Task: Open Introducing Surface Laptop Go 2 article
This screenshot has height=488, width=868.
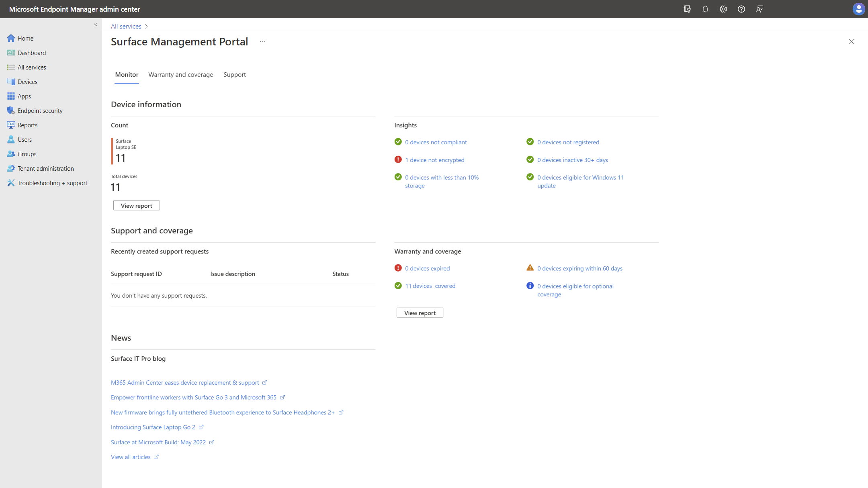Action: pyautogui.click(x=153, y=427)
